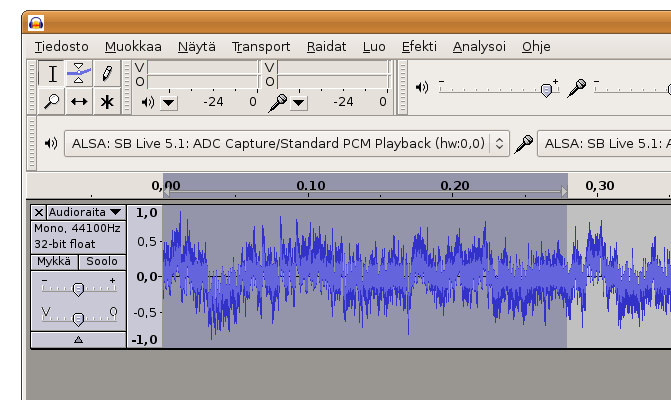Select the Selection (I-beam) tool

point(53,74)
